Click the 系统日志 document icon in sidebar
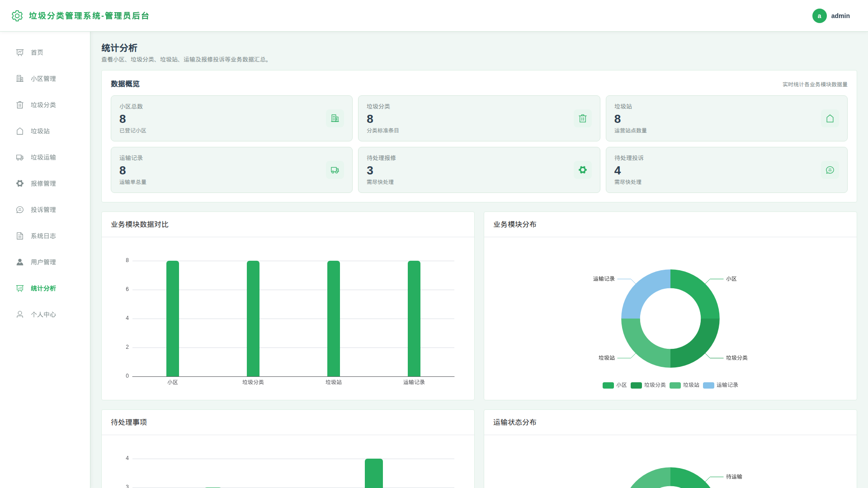 pyautogui.click(x=20, y=236)
